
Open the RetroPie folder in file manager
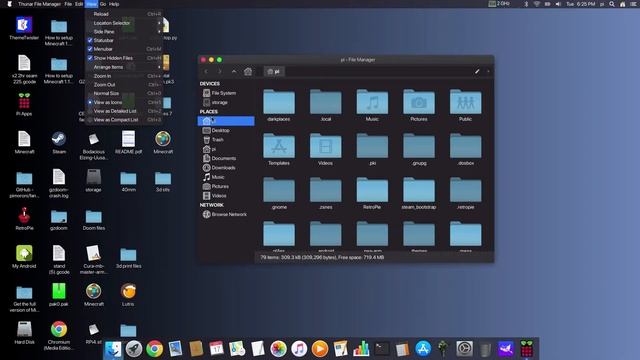[x=372, y=190]
